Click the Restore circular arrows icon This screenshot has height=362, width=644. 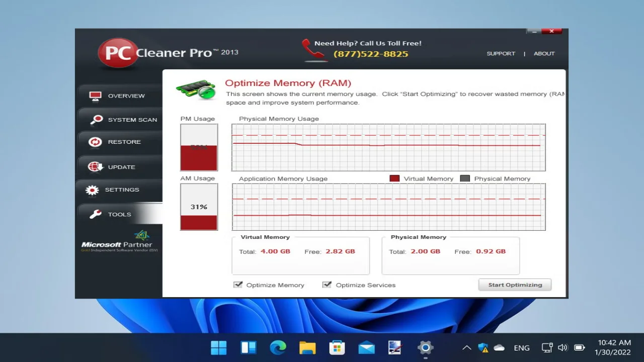click(x=95, y=142)
